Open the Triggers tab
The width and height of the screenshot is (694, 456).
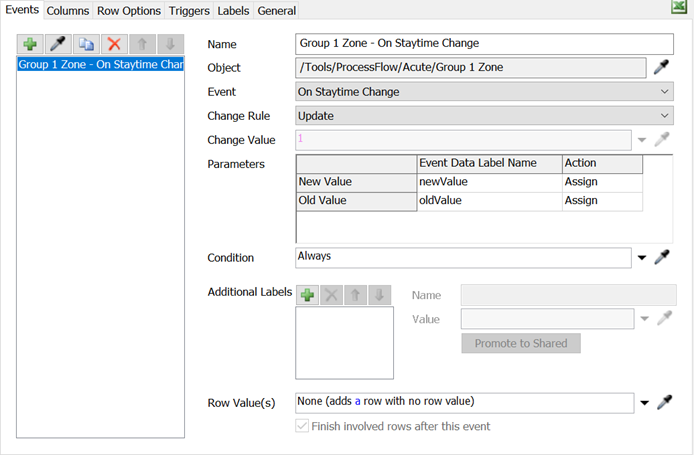point(189,10)
